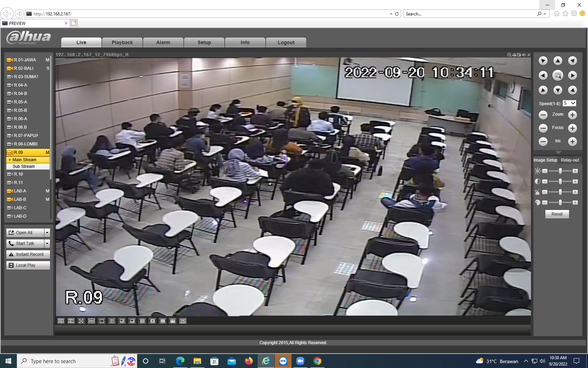Go to the Setup tab
Viewport: 588px width, 368px height.
point(204,42)
